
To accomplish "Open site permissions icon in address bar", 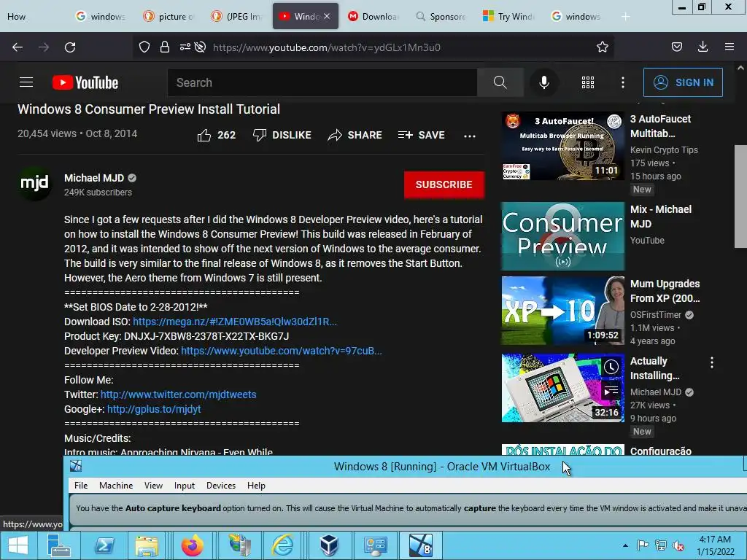I will coord(185,47).
